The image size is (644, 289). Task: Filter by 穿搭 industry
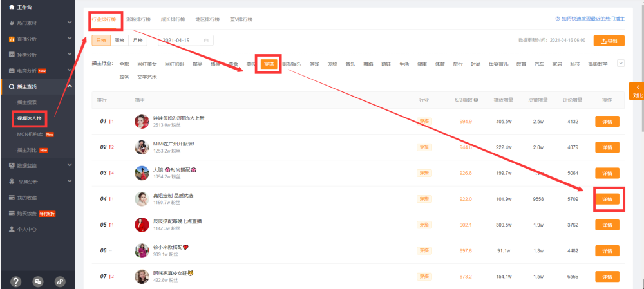click(269, 64)
